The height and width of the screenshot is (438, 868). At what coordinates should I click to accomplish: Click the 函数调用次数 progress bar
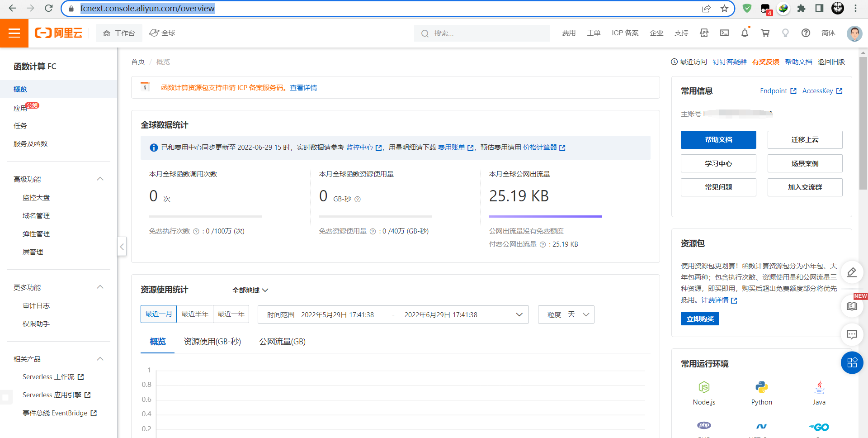pos(206,217)
